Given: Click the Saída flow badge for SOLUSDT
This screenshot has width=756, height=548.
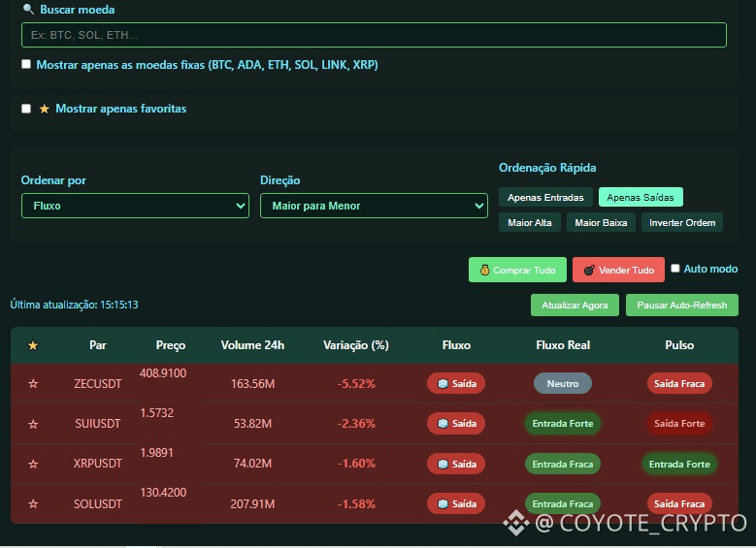Looking at the screenshot, I should coord(456,503).
